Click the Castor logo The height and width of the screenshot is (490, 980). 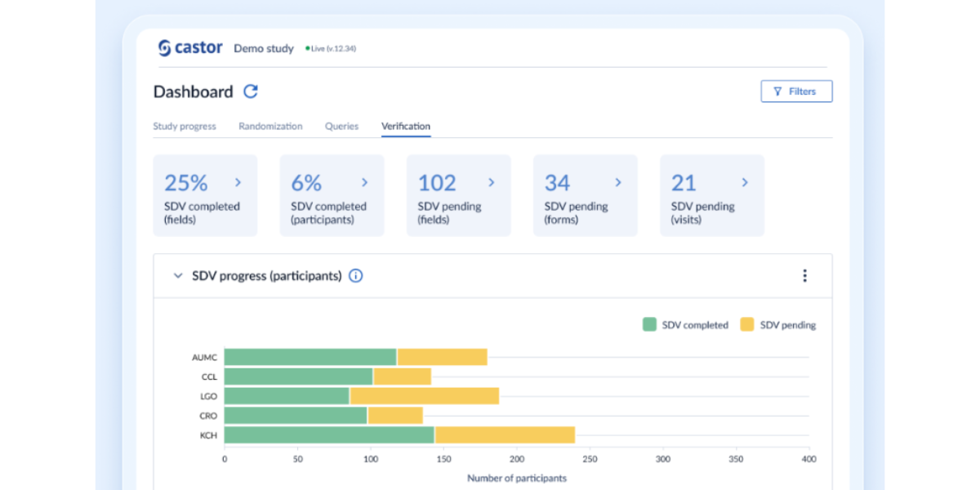pos(189,47)
